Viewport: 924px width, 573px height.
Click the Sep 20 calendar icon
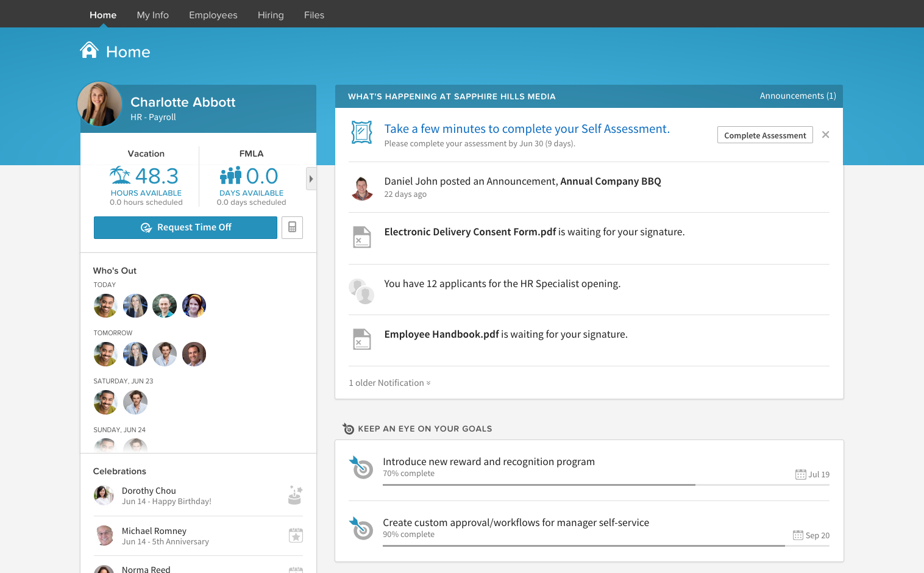(x=798, y=535)
